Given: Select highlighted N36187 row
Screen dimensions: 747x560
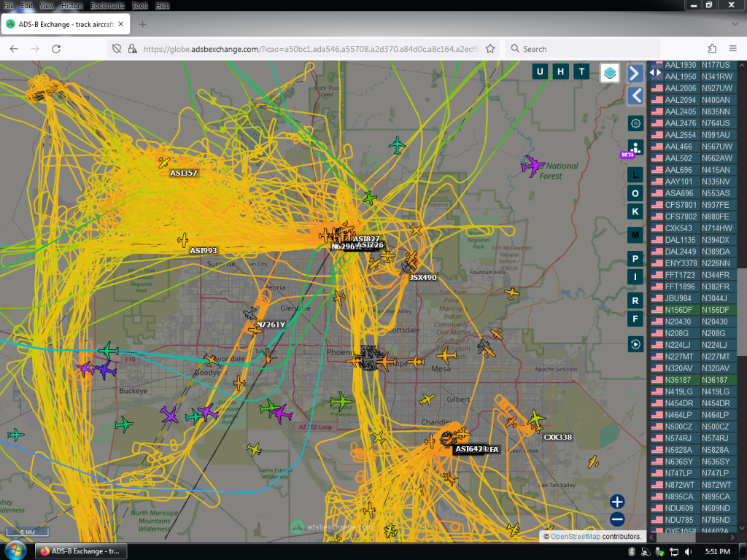Looking at the screenshot, I should (694, 380).
